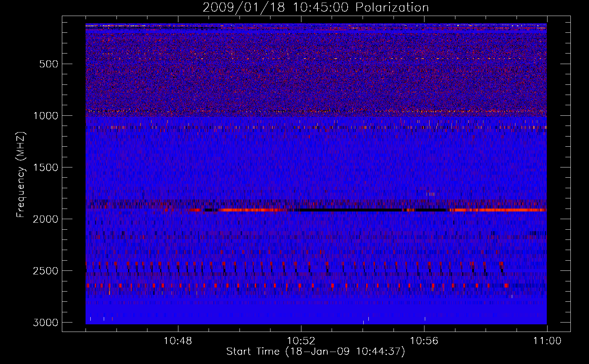Click the 1000 frequency tick label
This screenshot has height=364, width=589.
pyautogui.click(x=46, y=116)
